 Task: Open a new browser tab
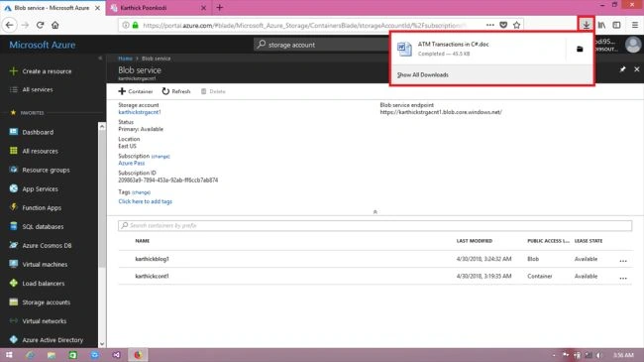[x=219, y=7]
